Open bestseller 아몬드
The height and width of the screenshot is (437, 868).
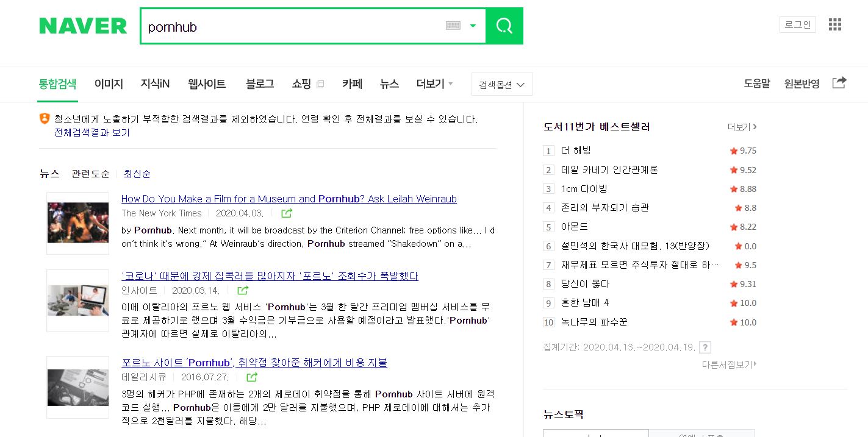point(575,227)
